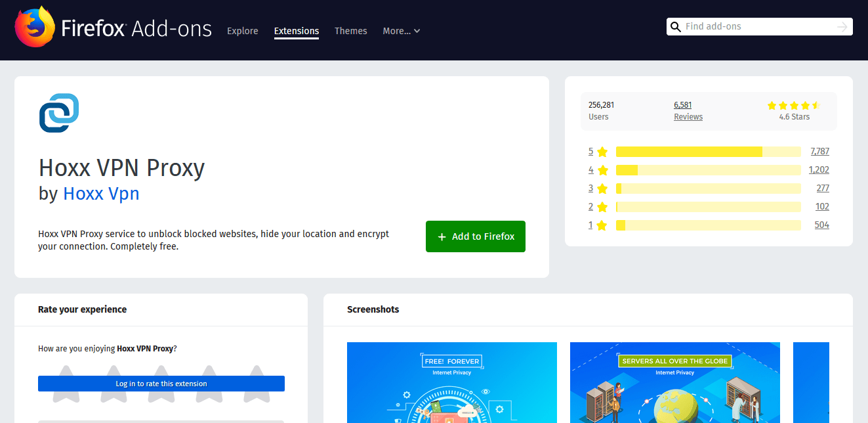868x423 pixels.
Task: Click the star icon beside rating 3
Action: pos(602,189)
